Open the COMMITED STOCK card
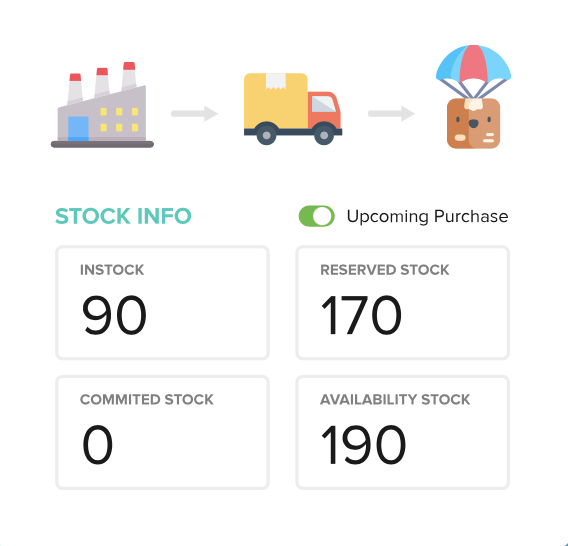This screenshot has width=568, height=546. [162, 432]
